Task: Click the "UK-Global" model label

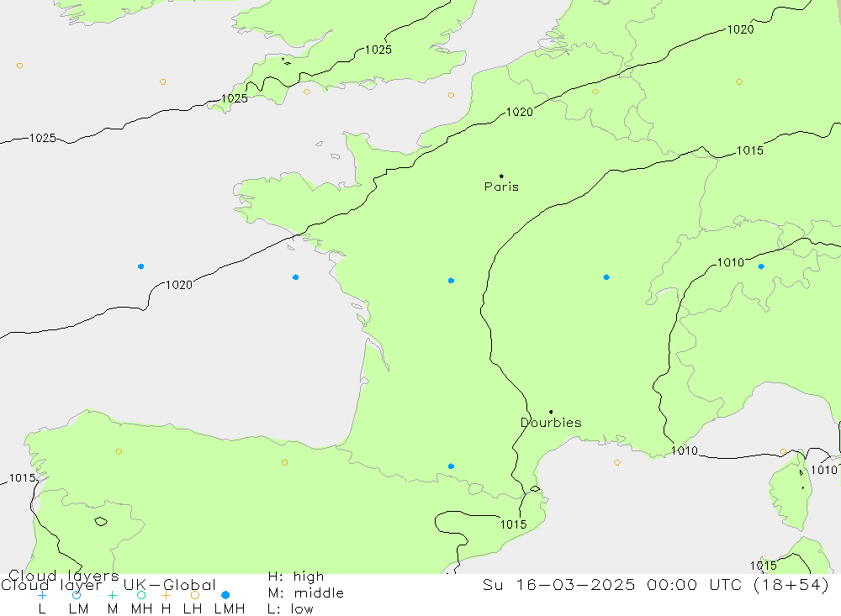Action: (170, 585)
